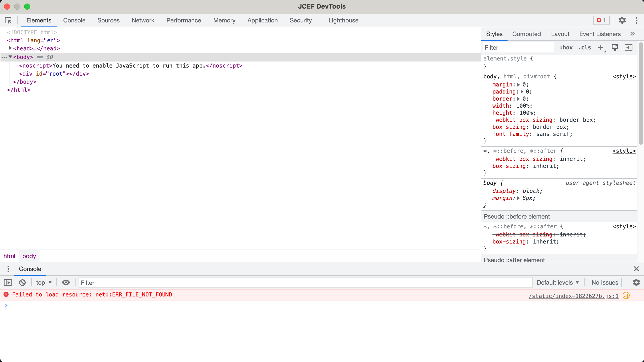Open DevTools settings gear
The height and width of the screenshot is (362, 644).
[x=622, y=20]
